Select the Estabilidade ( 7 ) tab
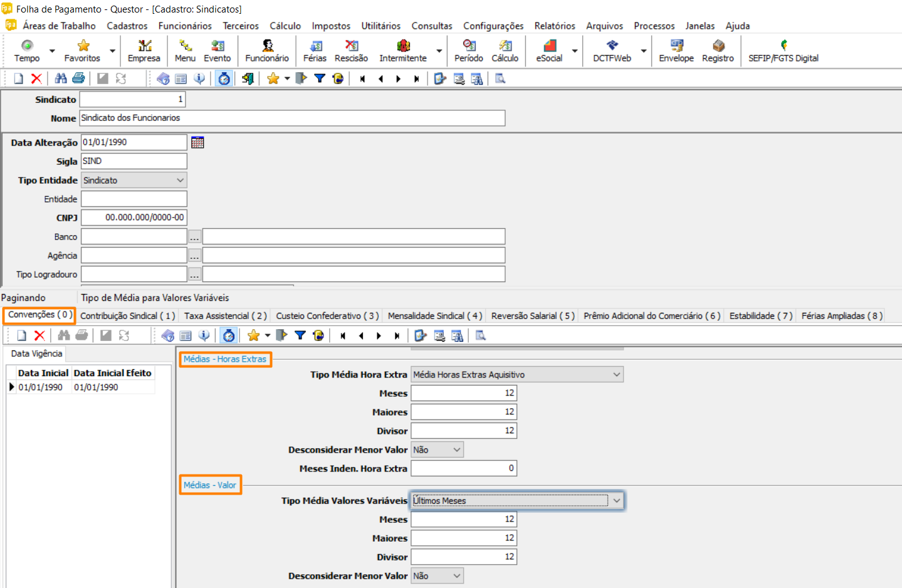 [x=760, y=316]
